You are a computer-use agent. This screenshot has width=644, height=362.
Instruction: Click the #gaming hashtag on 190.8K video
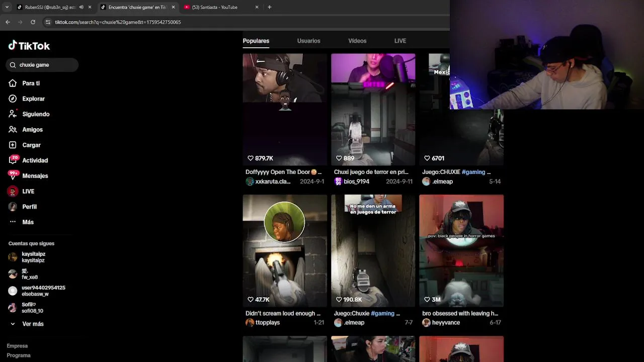click(382, 313)
